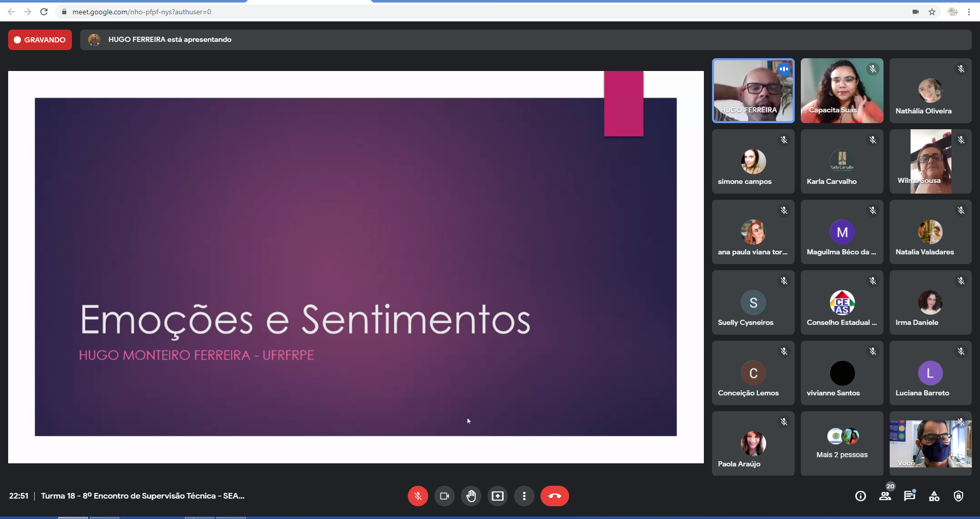Show the participants list with 20 people

point(885,496)
